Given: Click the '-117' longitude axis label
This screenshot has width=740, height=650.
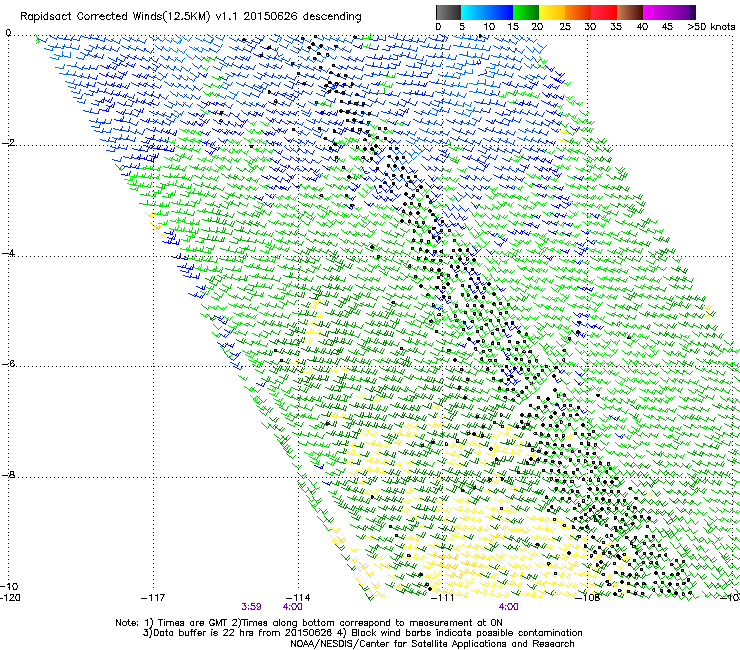Looking at the screenshot, I should pyautogui.click(x=153, y=598).
